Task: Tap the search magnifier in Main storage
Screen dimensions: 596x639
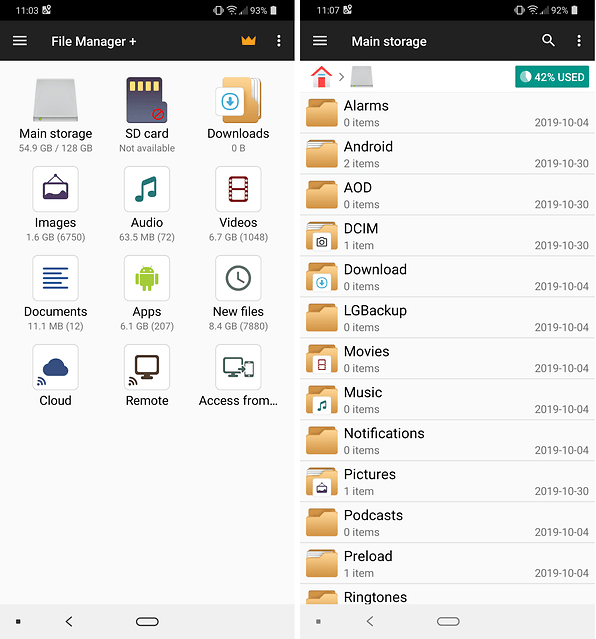Action: coord(548,40)
